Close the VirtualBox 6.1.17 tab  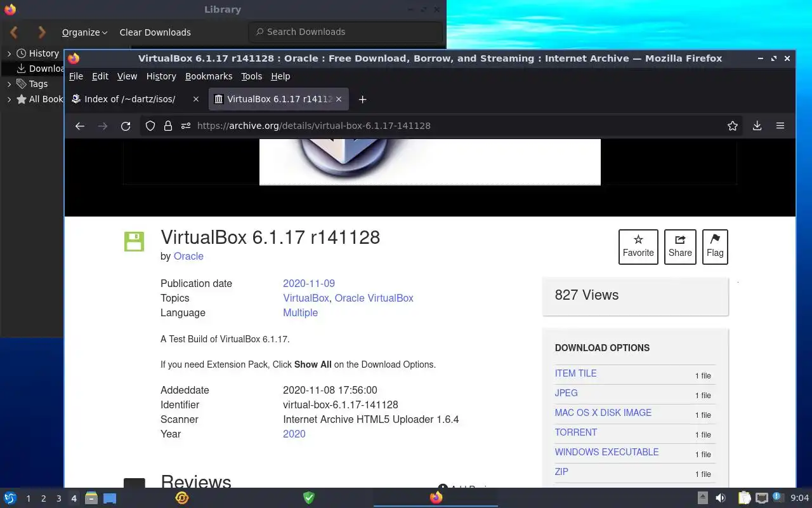(x=339, y=99)
